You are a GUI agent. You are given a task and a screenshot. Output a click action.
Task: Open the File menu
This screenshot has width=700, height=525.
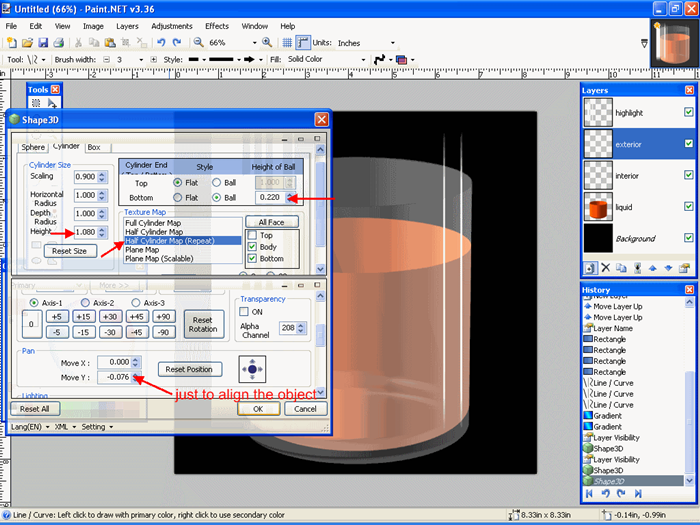[x=11, y=26]
